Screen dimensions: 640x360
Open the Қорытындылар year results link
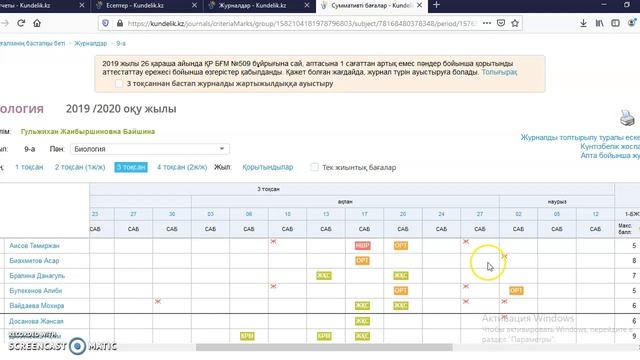268,167
